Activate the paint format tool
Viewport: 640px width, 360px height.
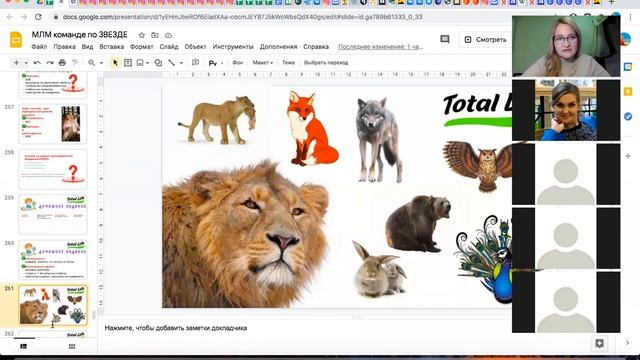(x=75, y=63)
